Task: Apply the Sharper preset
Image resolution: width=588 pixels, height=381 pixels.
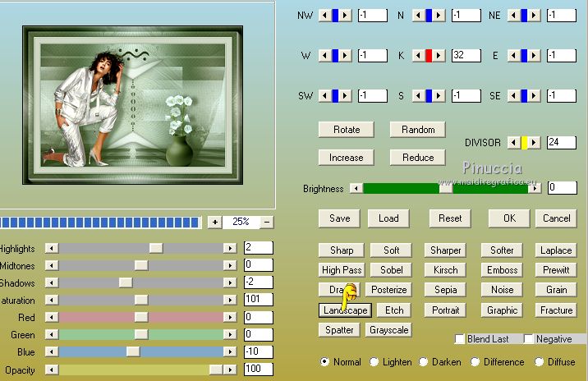Action: click(445, 250)
